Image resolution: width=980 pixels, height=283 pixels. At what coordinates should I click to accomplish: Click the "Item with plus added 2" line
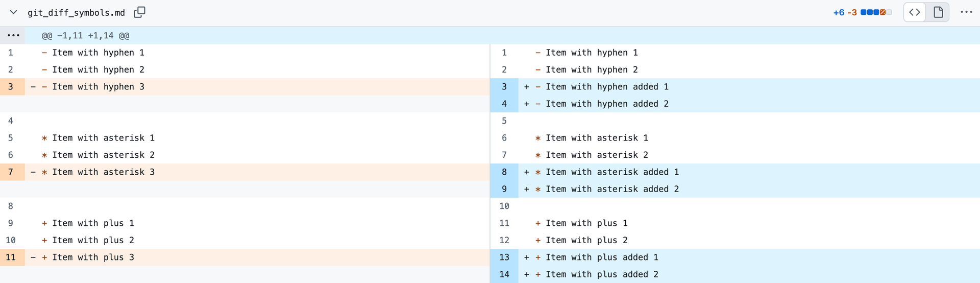point(602,274)
